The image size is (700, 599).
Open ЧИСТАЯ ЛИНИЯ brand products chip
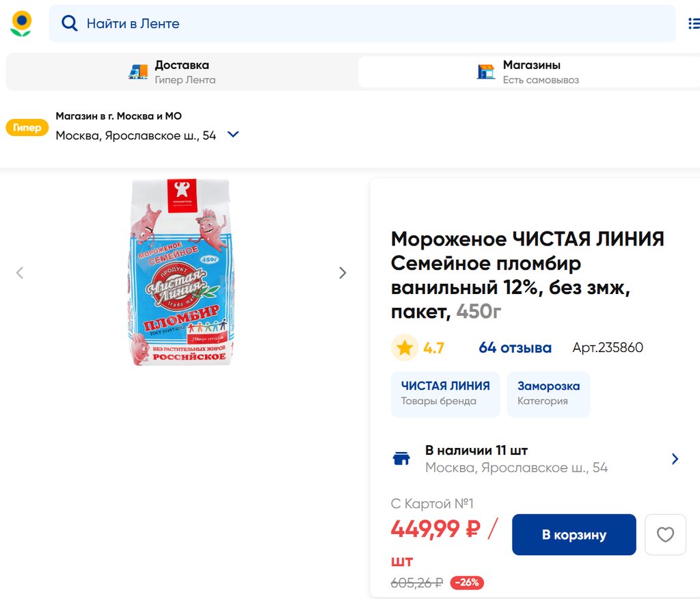tap(445, 393)
